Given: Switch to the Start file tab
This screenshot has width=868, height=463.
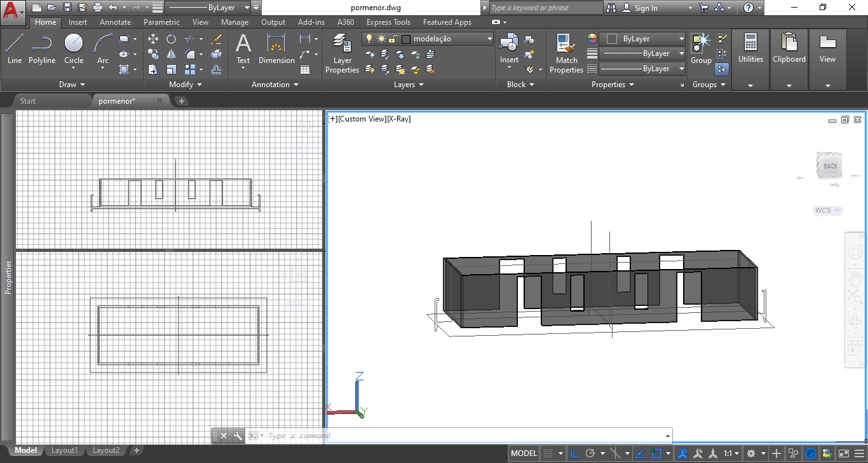Looking at the screenshot, I should pyautogui.click(x=28, y=100).
